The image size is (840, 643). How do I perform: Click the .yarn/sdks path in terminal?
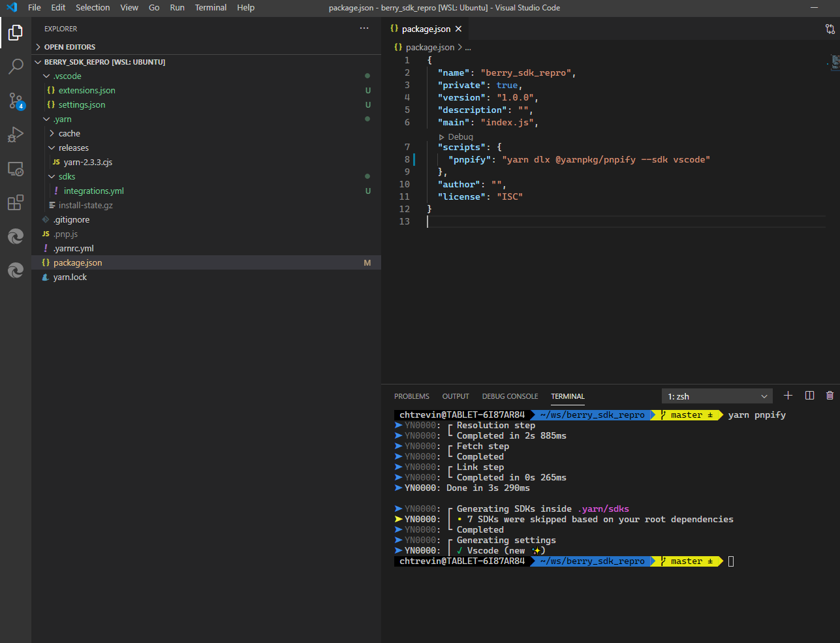click(603, 509)
